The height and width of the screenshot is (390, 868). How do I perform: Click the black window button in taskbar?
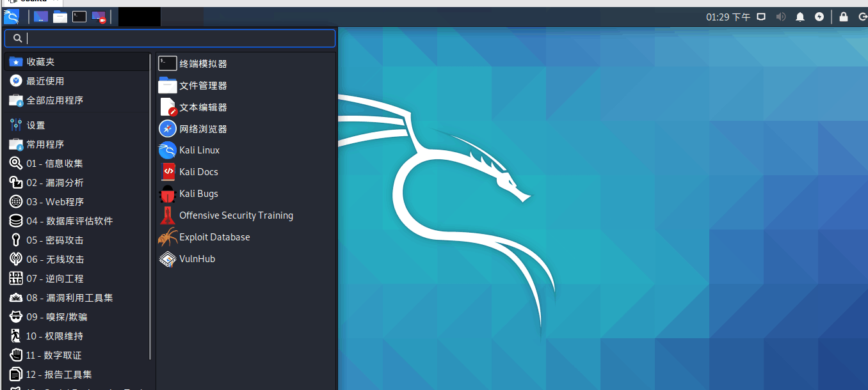point(140,17)
